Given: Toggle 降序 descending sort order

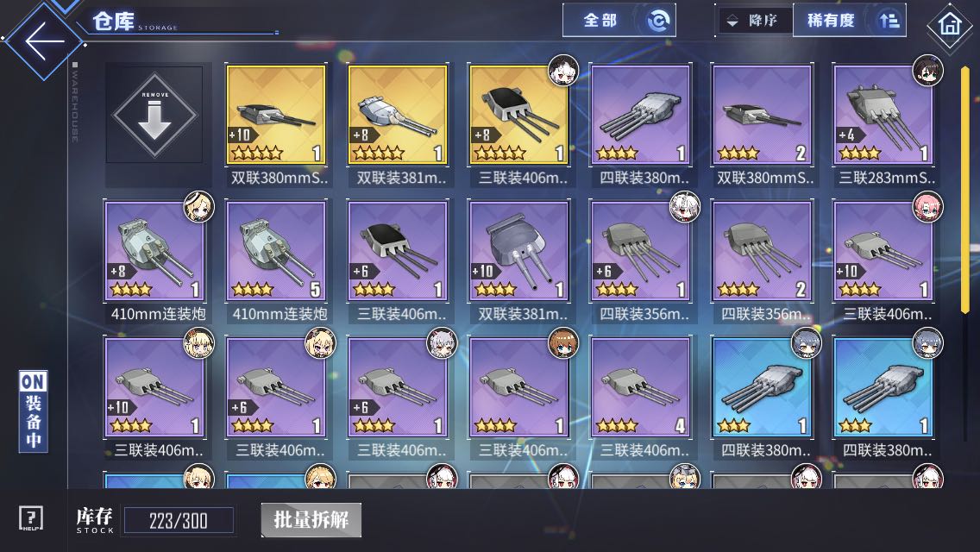Looking at the screenshot, I should pyautogui.click(x=754, y=21).
